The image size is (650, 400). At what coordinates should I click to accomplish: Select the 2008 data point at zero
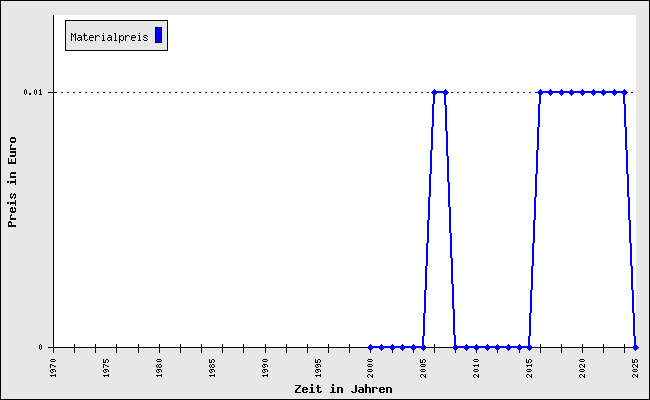[x=455, y=347]
